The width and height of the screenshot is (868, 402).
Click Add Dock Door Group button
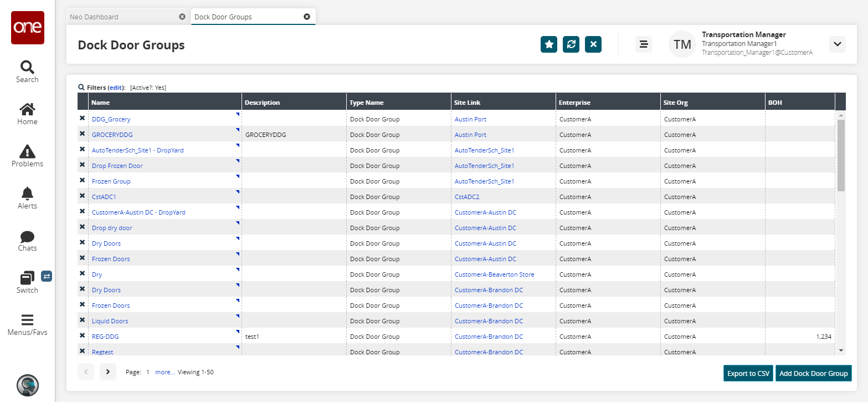tap(813, 374)
